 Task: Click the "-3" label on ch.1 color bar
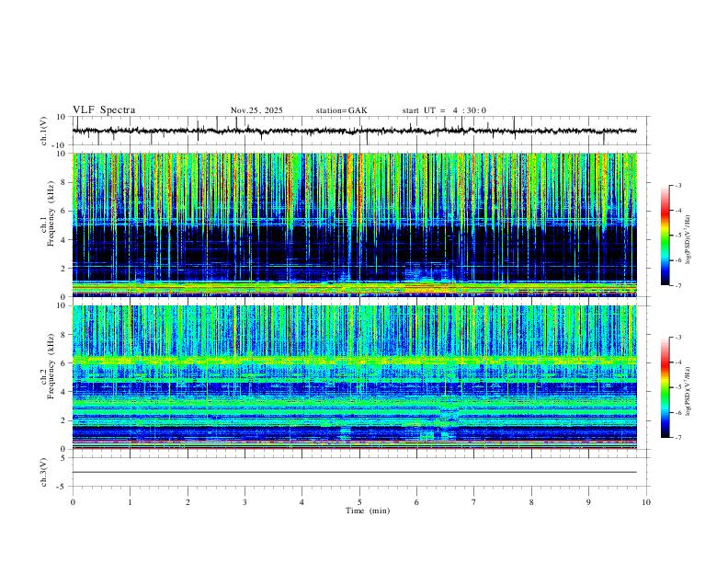[678, 186]
